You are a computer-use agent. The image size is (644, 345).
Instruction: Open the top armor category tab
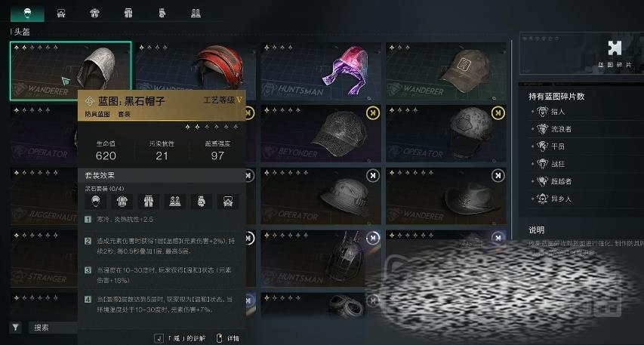click(x=95, y=13)
